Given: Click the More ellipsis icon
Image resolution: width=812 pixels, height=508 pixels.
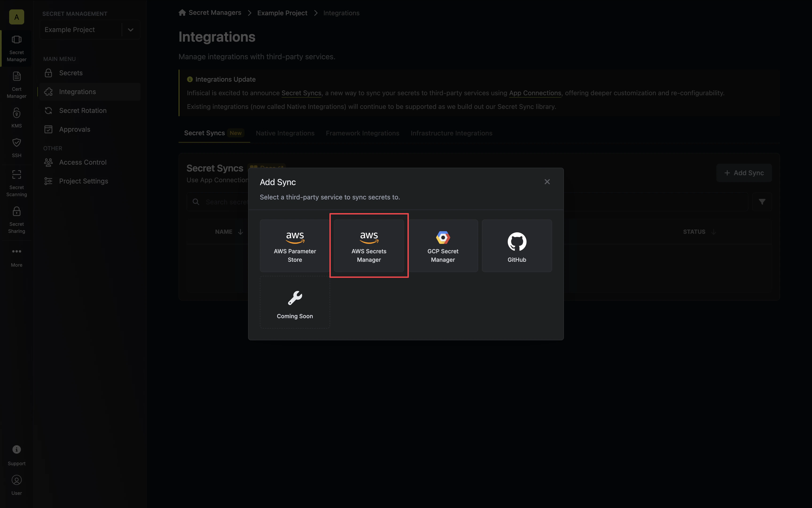Looking at the screenshot, I should [16, 251].
